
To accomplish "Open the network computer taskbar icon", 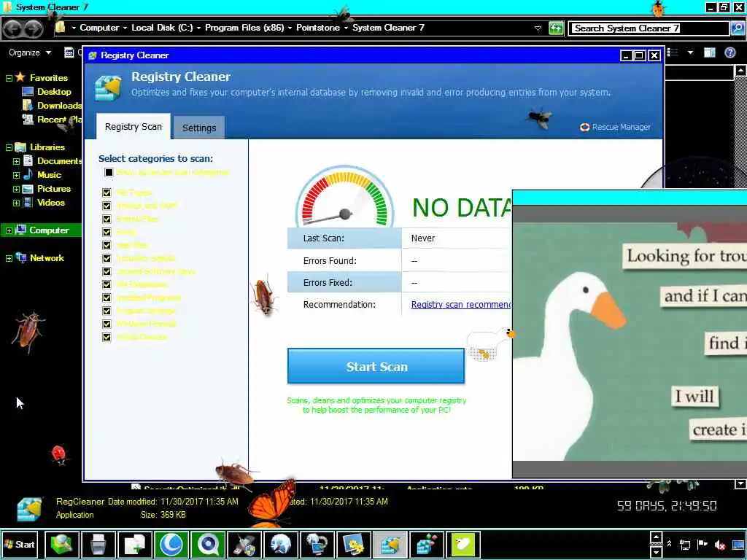I will (x=317, y=544).
